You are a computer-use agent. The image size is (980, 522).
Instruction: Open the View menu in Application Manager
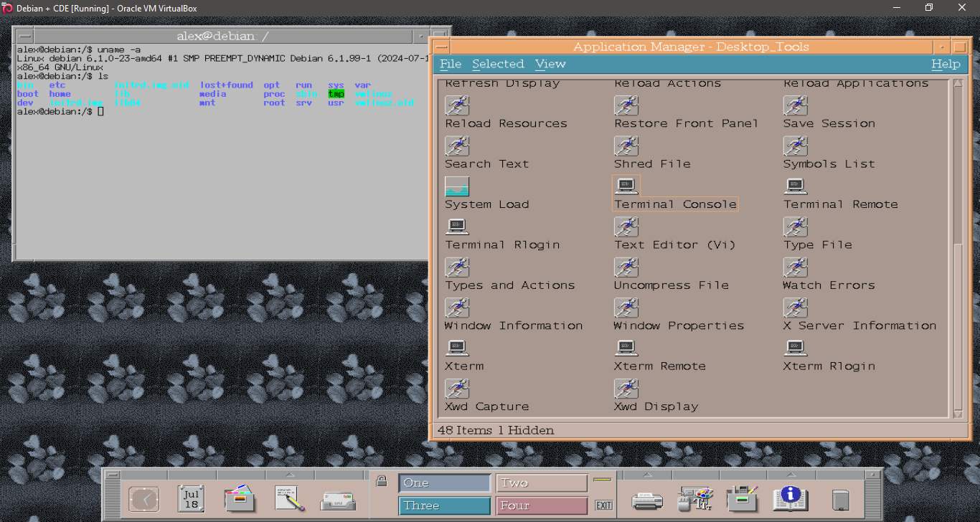550,64
